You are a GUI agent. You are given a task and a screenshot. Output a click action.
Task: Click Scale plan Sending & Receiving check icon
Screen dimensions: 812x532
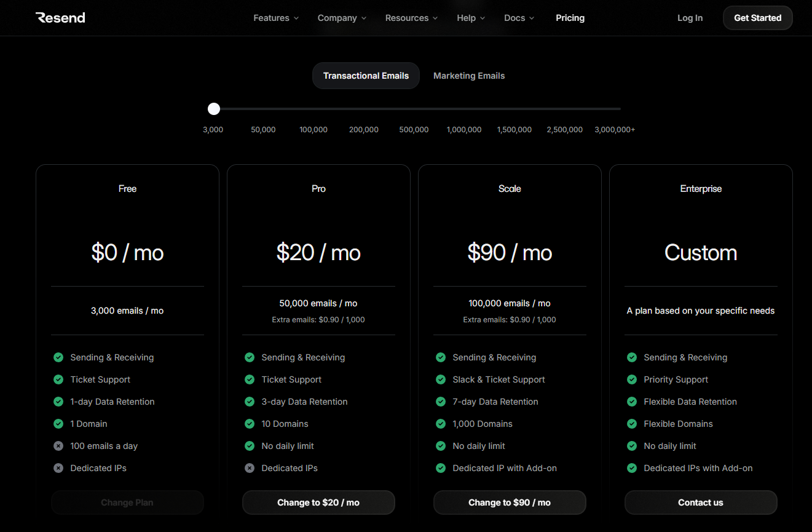tap(441, 357)
